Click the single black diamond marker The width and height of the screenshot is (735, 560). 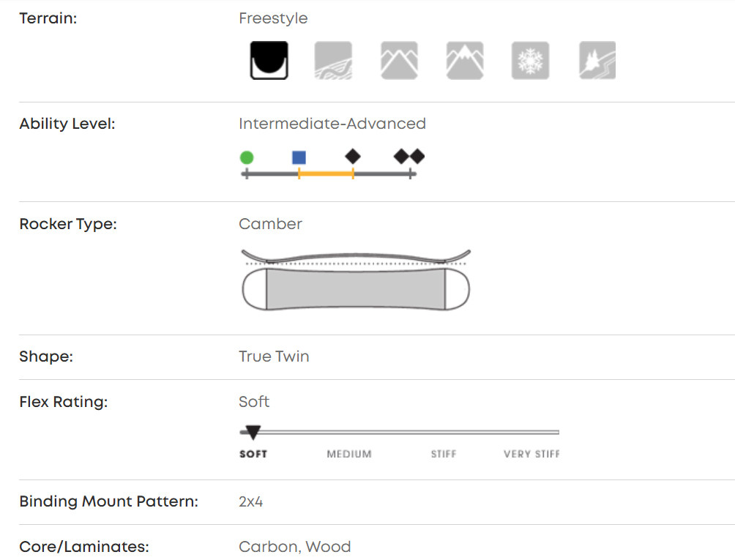[x=353, y=156]
